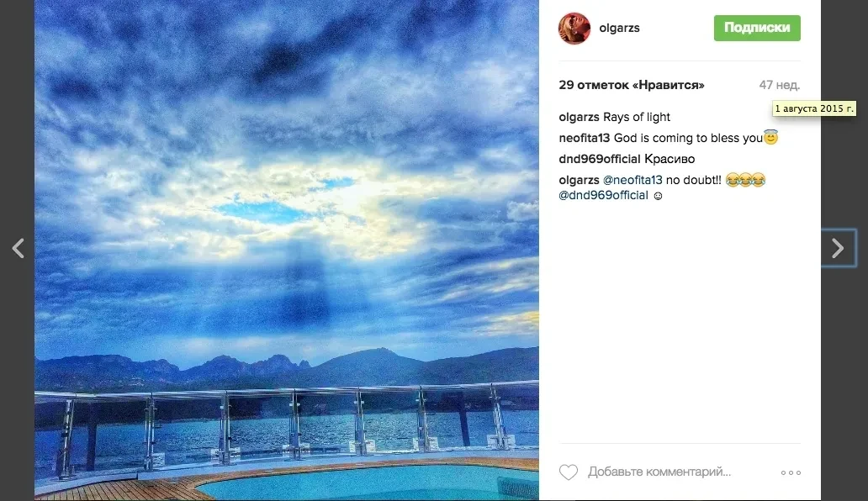Open olgarzs username in header
Screen dimensions: 868x501
(x=619, y=28)
